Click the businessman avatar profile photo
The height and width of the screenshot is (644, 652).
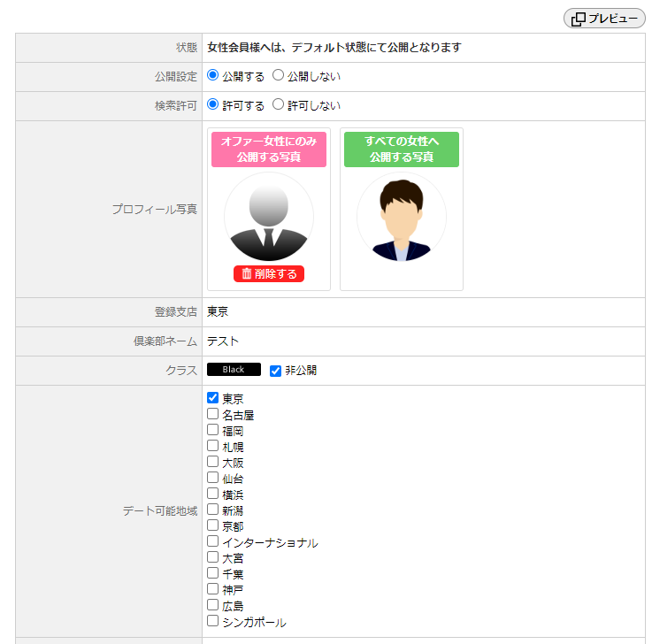coord(402,217)
